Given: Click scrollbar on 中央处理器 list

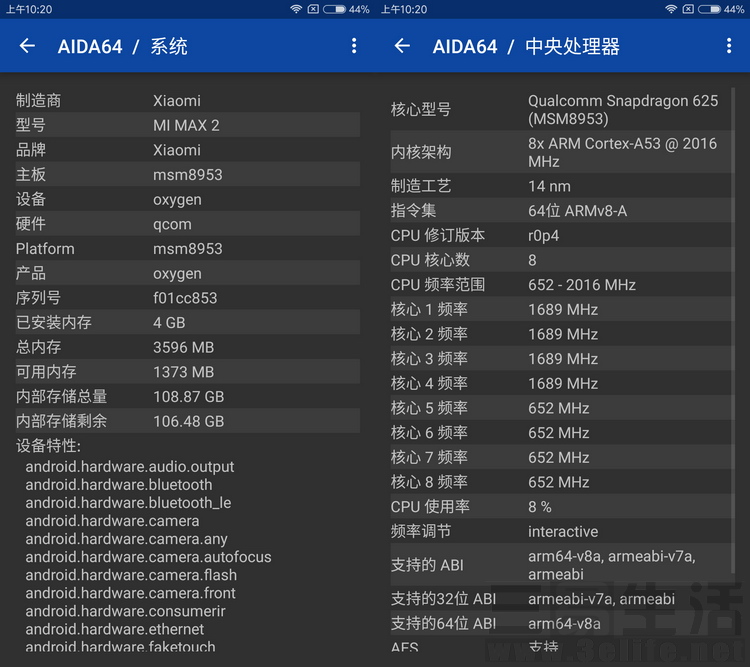Looking at the screenshot, I should [x=733, y=330].
